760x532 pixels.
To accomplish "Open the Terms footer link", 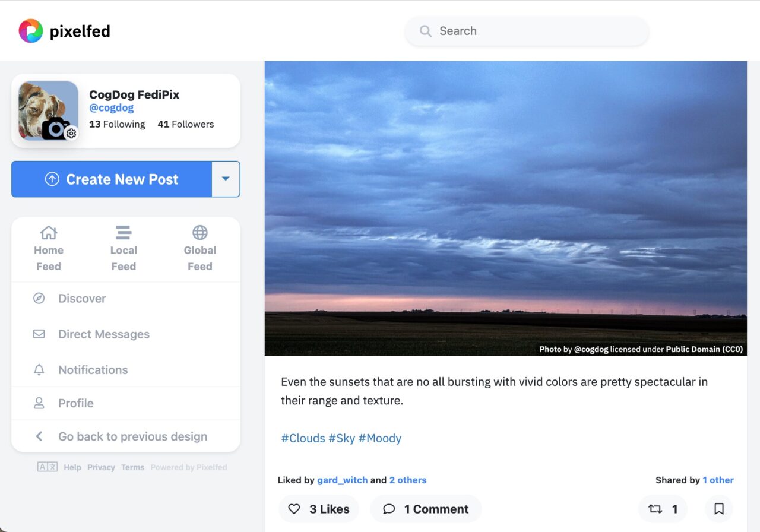I will [x=132, y=467].
